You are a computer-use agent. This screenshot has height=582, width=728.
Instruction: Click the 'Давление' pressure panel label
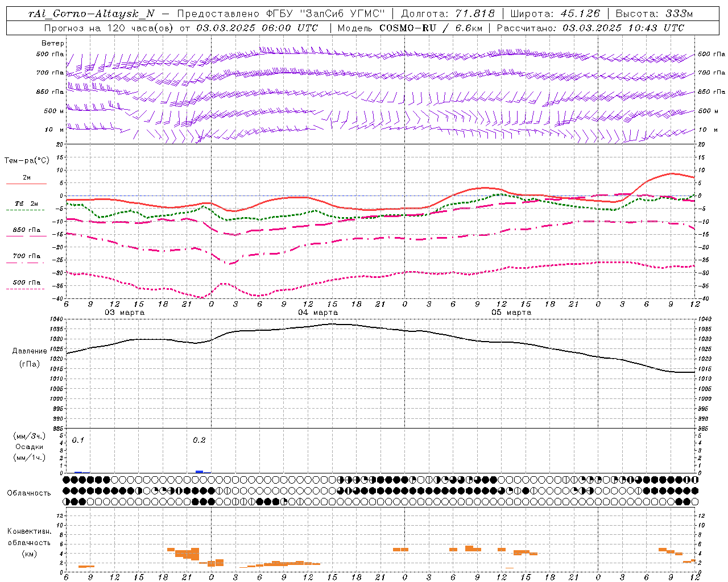(30, 351)
